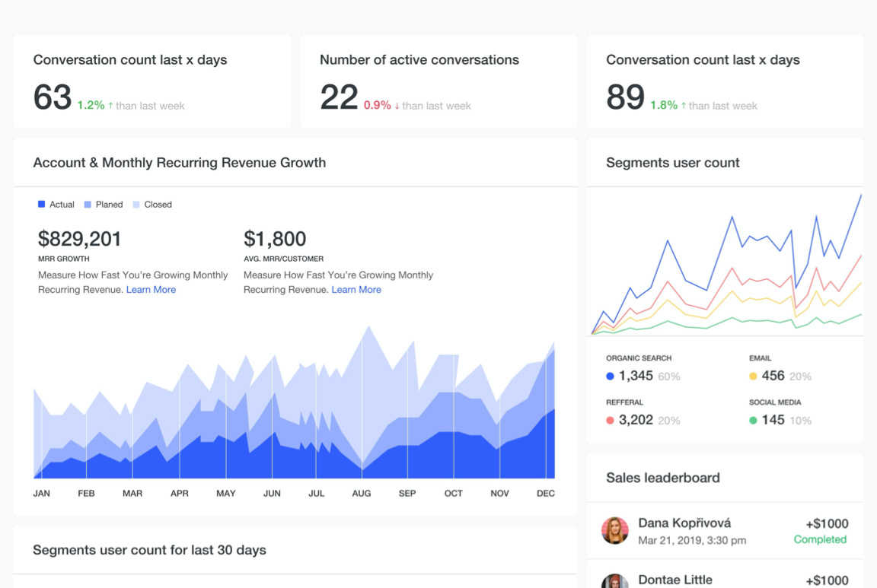This screenshot has height=588, width=877.
Task: Click the green up arrow beside 1.2%
Action: (110, 106)
